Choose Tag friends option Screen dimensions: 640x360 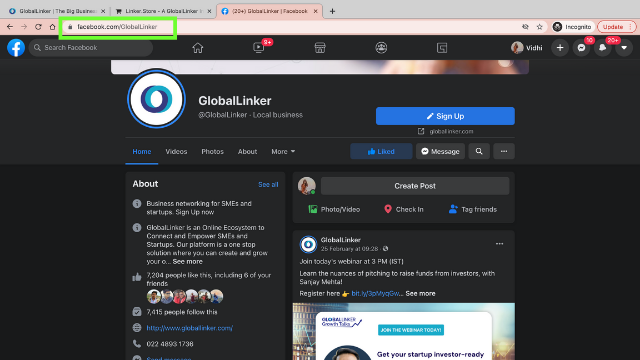click(x=473, y=209)
